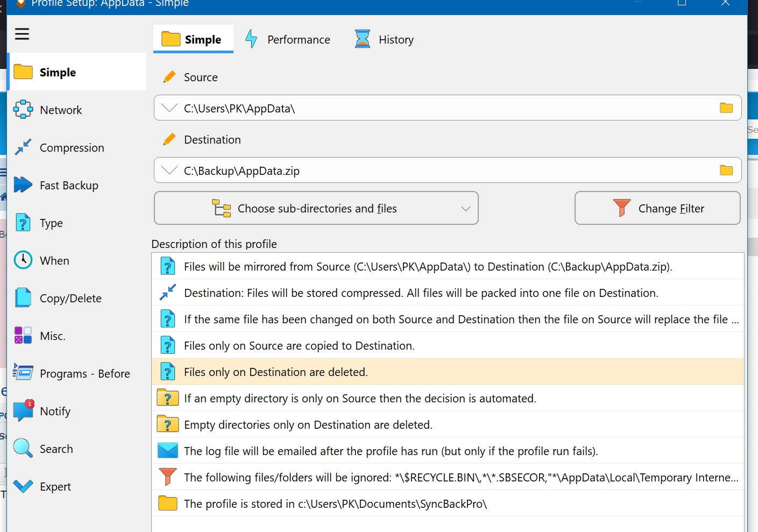Select 'The log file will be emailed' row

[x=448, y=451]
